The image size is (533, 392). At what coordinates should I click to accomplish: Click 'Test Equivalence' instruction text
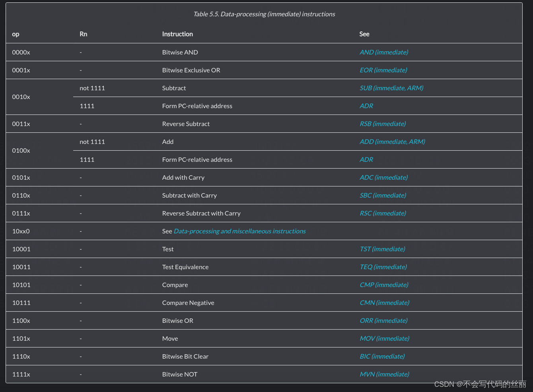[x=185, y=267]
